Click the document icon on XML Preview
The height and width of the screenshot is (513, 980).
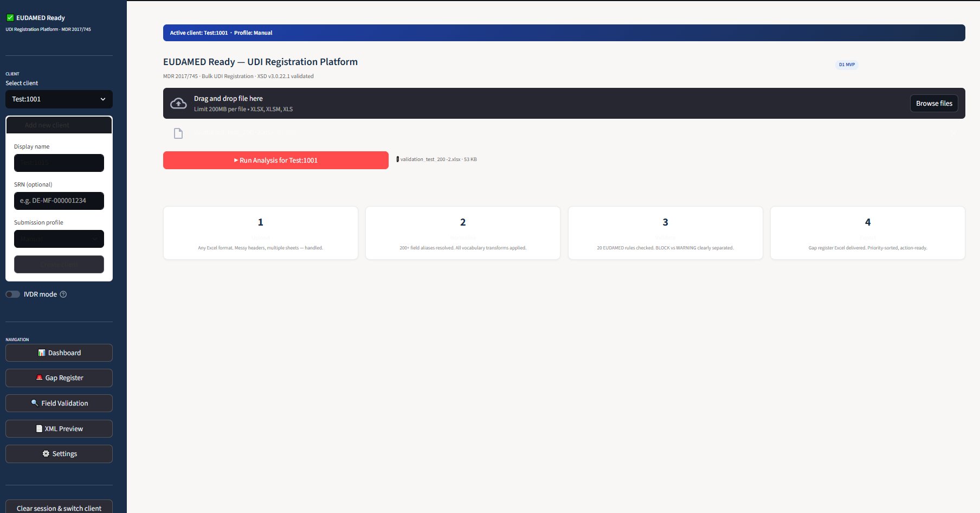[x=40, y=428]
